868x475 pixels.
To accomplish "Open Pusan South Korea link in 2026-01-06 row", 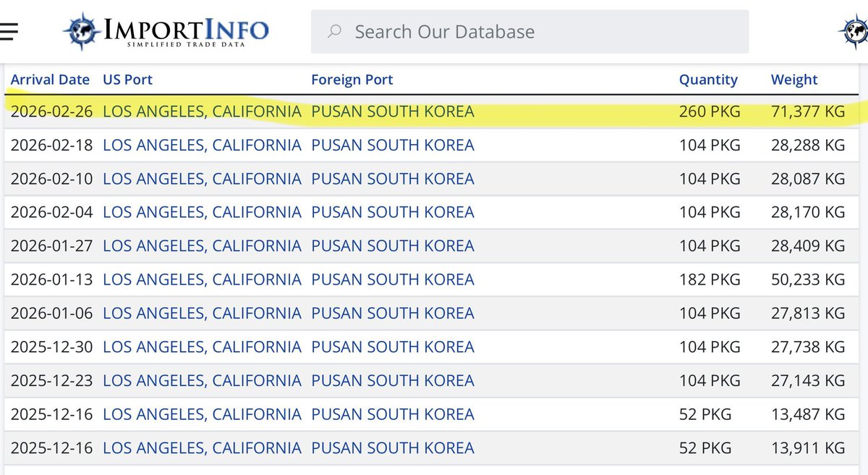I will 393,313.
